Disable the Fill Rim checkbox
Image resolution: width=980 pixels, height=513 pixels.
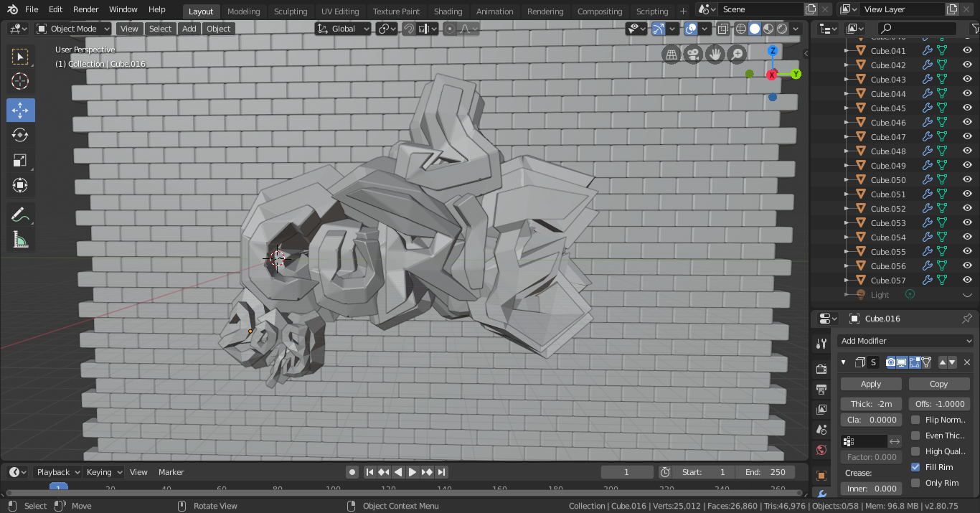click(x=915, y=467)
